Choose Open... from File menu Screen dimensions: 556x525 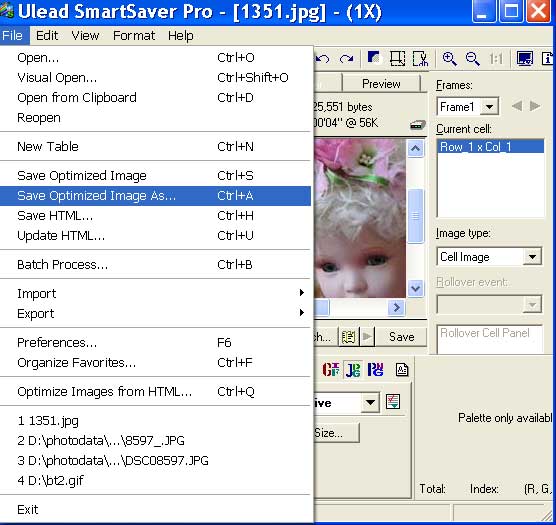(155, 57)
